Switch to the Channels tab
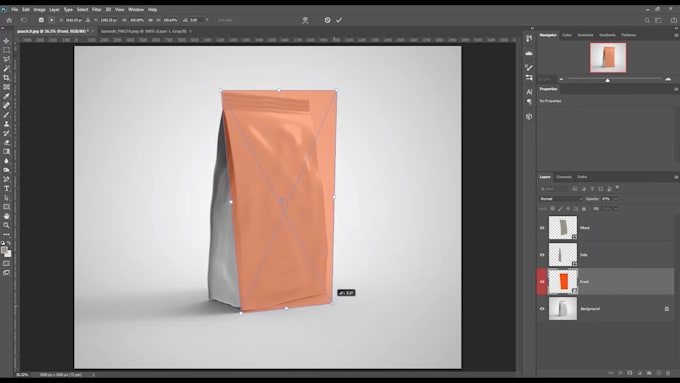This screenshot has width=680, height=383. tap(564, 177)
